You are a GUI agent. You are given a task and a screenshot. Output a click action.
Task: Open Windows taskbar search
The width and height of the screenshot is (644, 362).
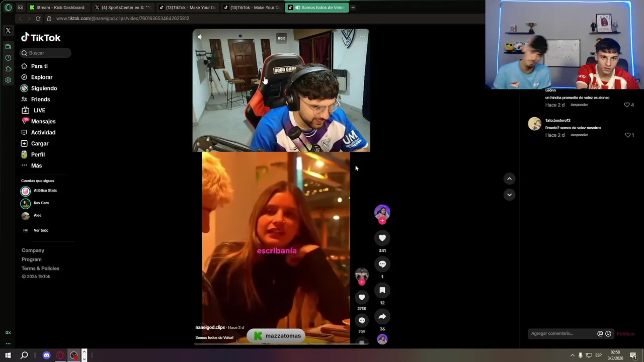pyautogui.click(x=24, y=355)
